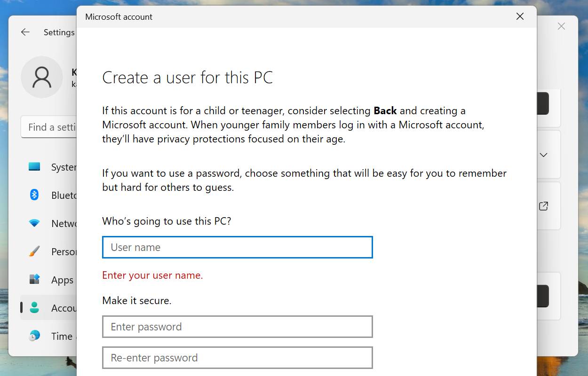The width and height of the screenshot is (588, 376).
Task: Focus the User name field
Action: [x=237, y=247]
